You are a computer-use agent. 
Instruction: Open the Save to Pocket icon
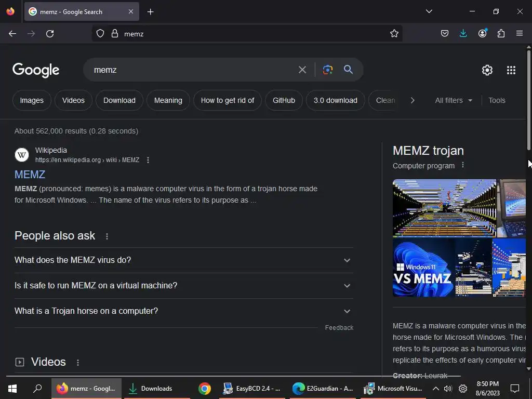(x=445, y=34)
